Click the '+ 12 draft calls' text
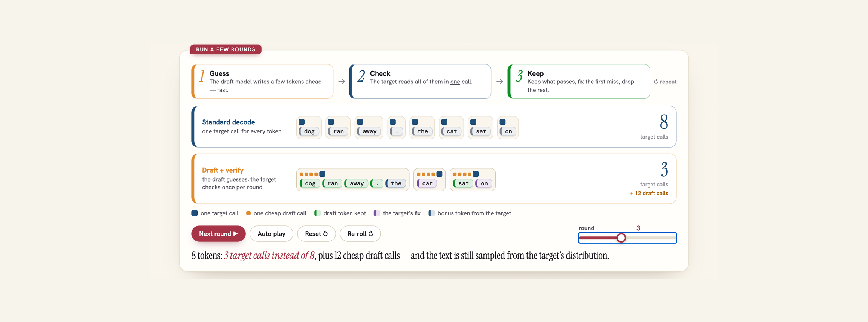The width and height of the screenshot is (868, 322). pyautogui.click(x=649, y=193)
